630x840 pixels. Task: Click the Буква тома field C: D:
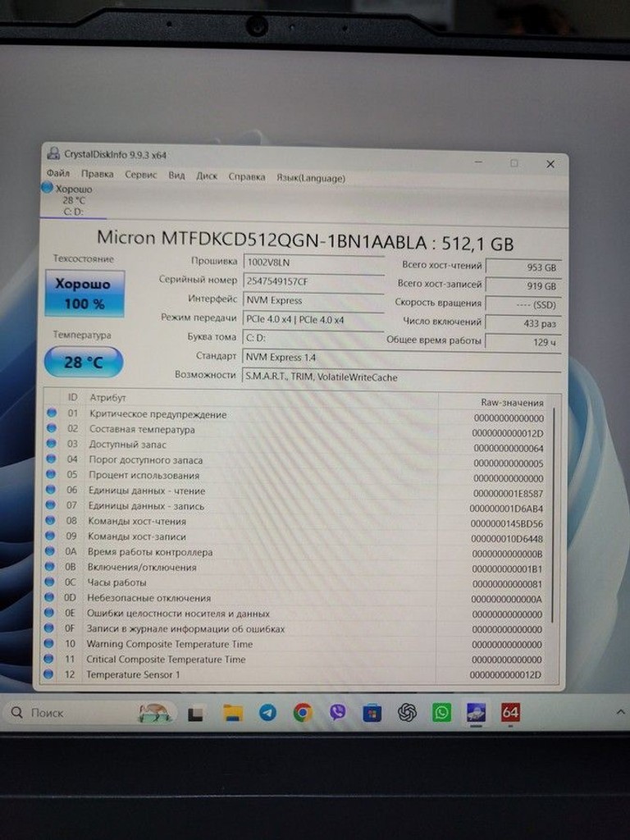[313, 338]
